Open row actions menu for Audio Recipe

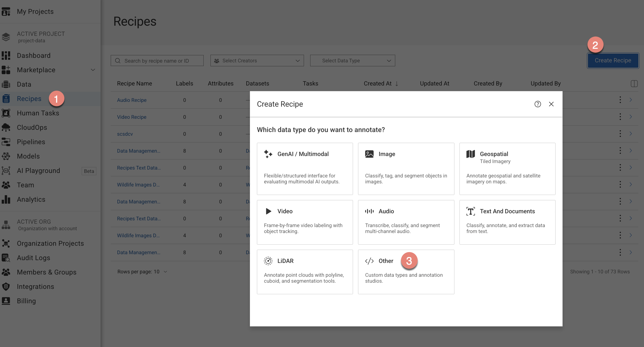[620, 100]
